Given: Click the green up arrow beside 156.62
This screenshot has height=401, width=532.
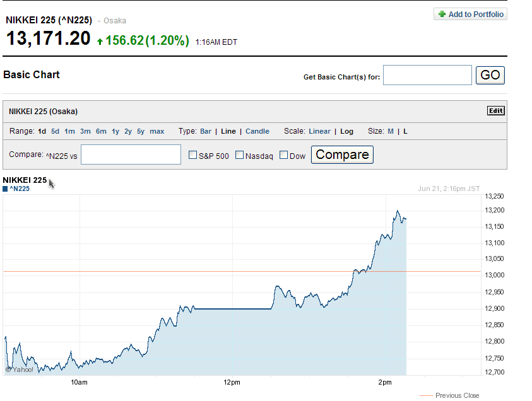Looking at the screenshot, I should point(100,42).
